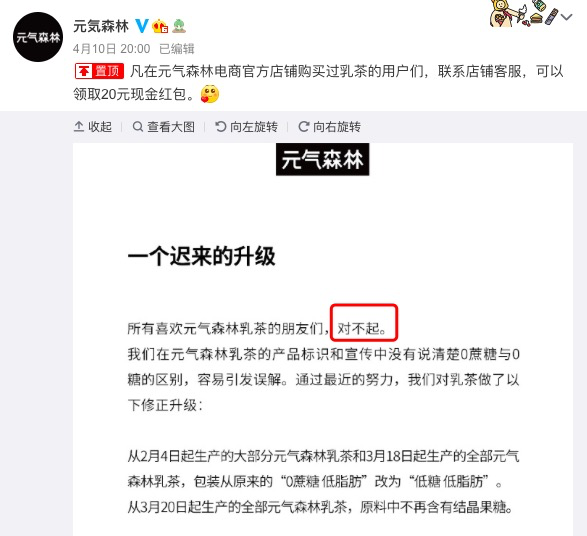Click the blushing heart emoji in post
This screenshot has width=587, height=536.
point(210,94)
